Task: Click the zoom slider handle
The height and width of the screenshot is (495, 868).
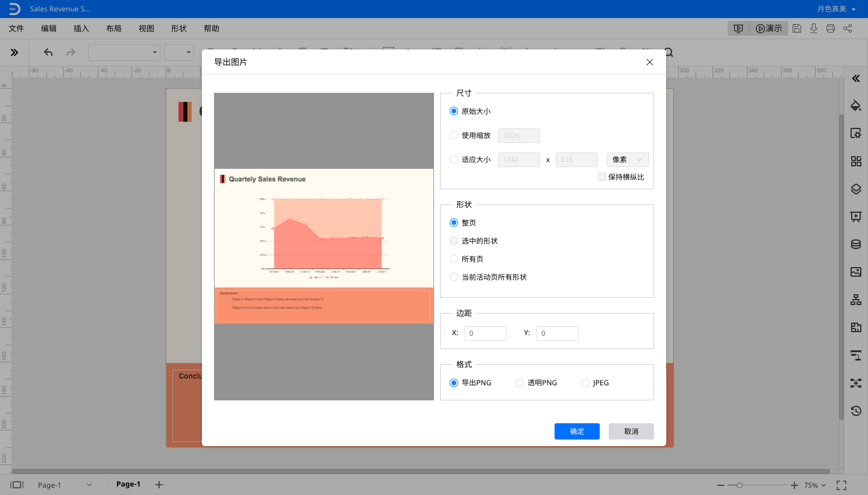Action: coord(740,485)
